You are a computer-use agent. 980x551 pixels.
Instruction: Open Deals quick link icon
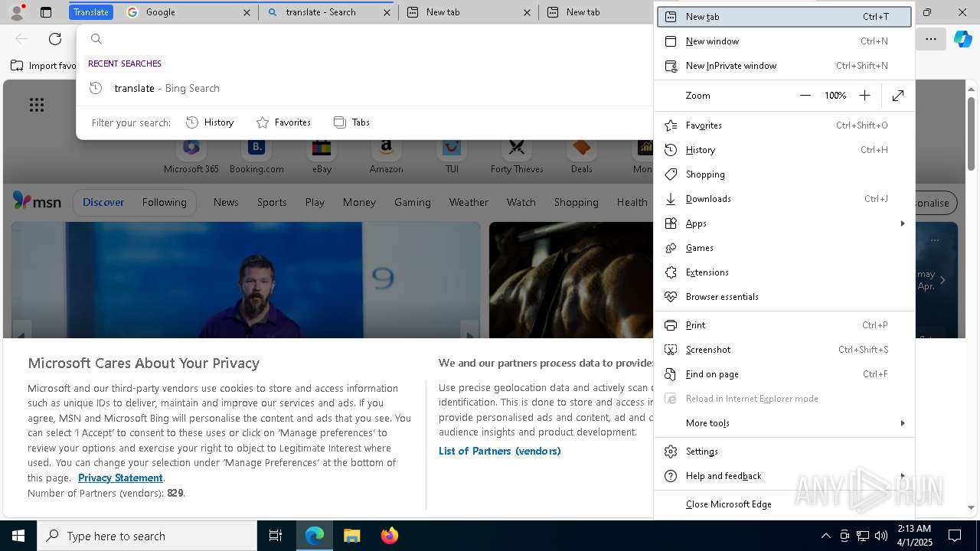click(582, 147)
